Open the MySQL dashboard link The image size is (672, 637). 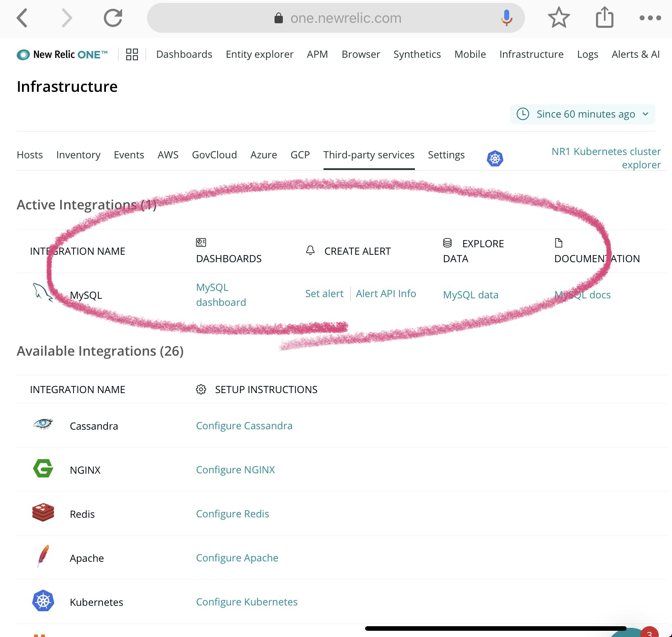[x=221, y=295]
